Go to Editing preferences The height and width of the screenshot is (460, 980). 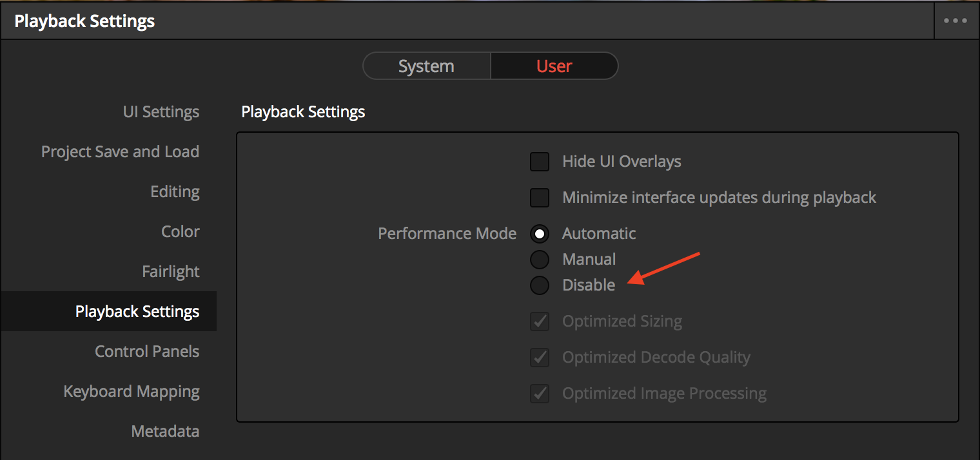pyautogui.click(x=175, y=191)
